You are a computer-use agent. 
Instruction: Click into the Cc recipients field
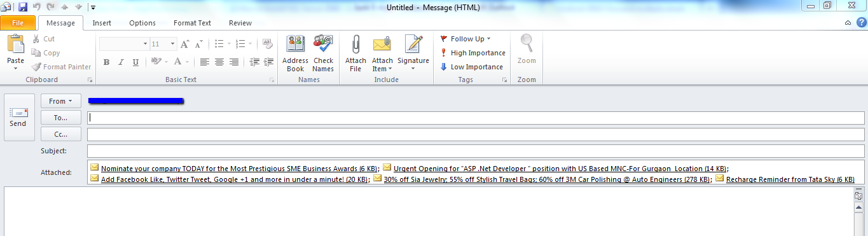(476, 134)
